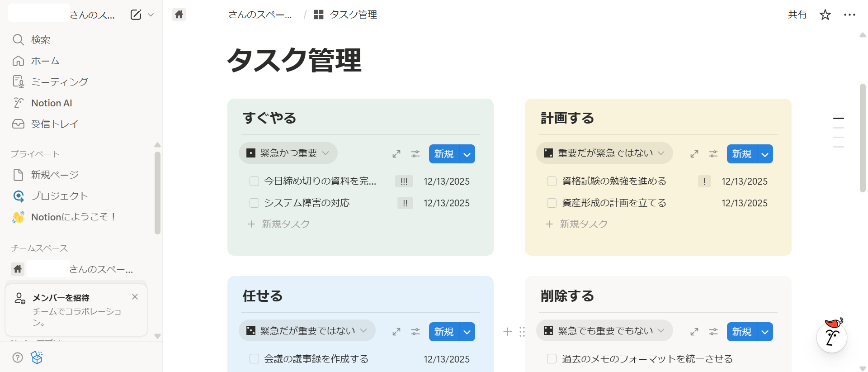The height and width of the screenshot is (372, 868).
Task: Go to ホーム in sidebar
Action: 81,61
